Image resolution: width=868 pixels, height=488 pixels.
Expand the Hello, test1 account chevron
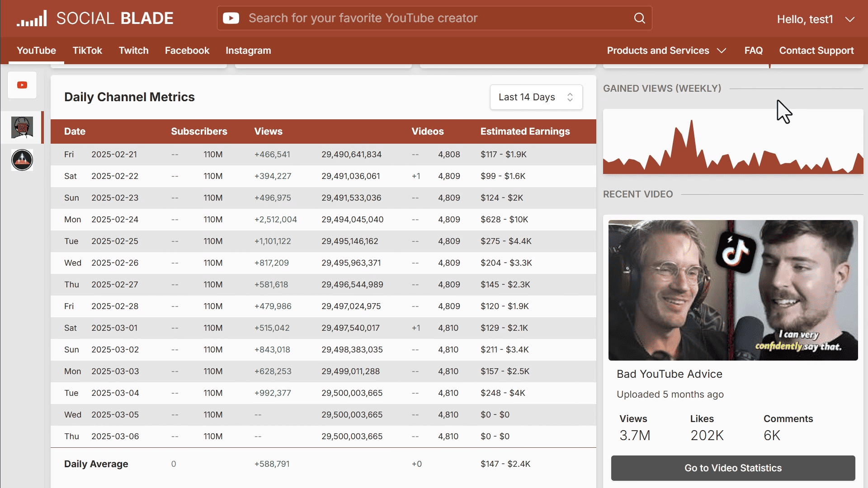click(x=849, y=19)
